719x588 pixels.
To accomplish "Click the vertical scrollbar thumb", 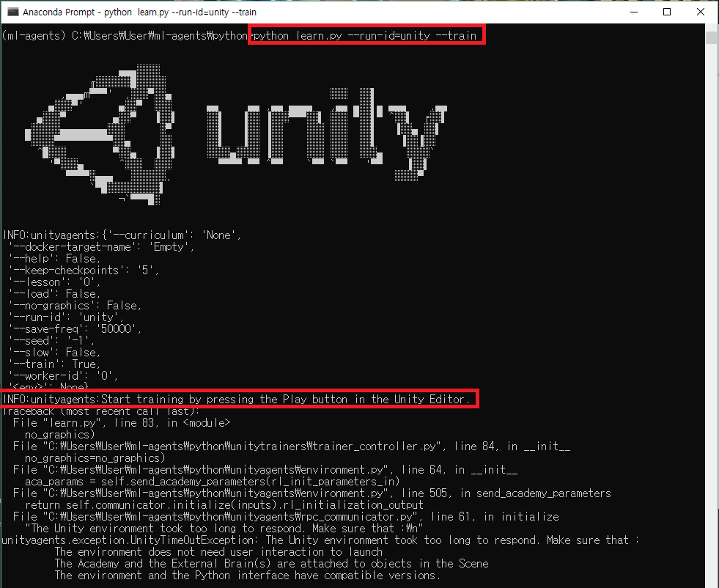I will 711,38.
